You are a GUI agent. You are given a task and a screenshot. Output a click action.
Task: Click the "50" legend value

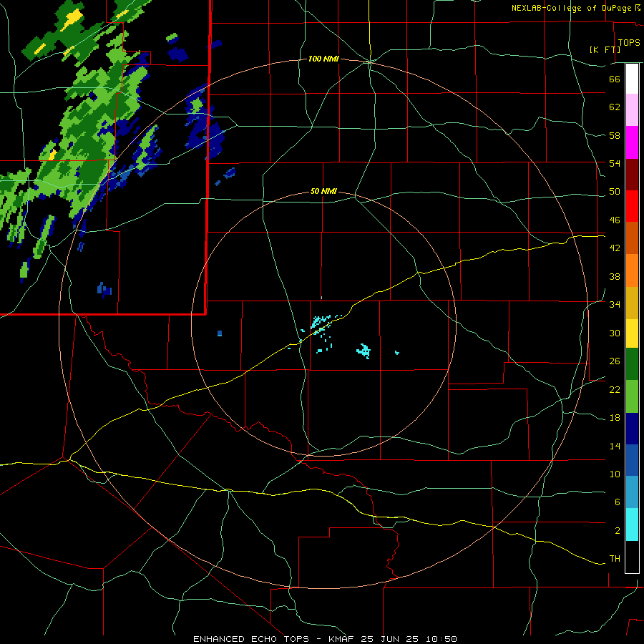pos(615,192)
